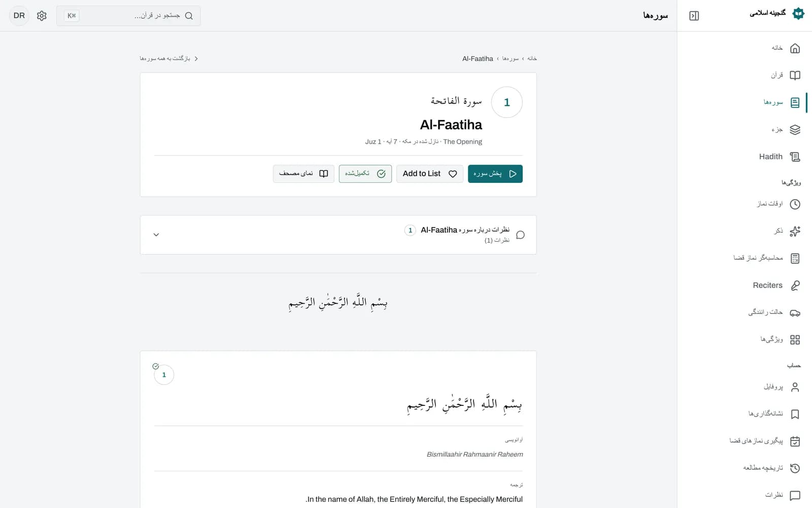The width and height of the screenshot is (812, 508).
Task: Open the Hadith menu label
Action: point(770,157)
